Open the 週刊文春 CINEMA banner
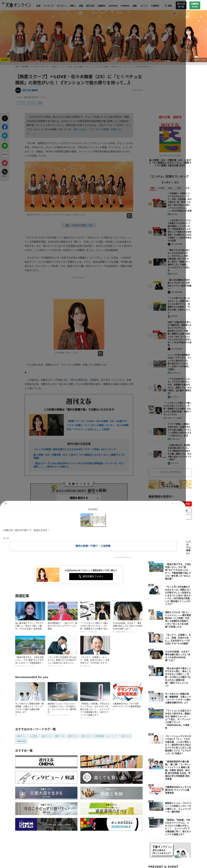207x868 pixels. pos(46,762)
